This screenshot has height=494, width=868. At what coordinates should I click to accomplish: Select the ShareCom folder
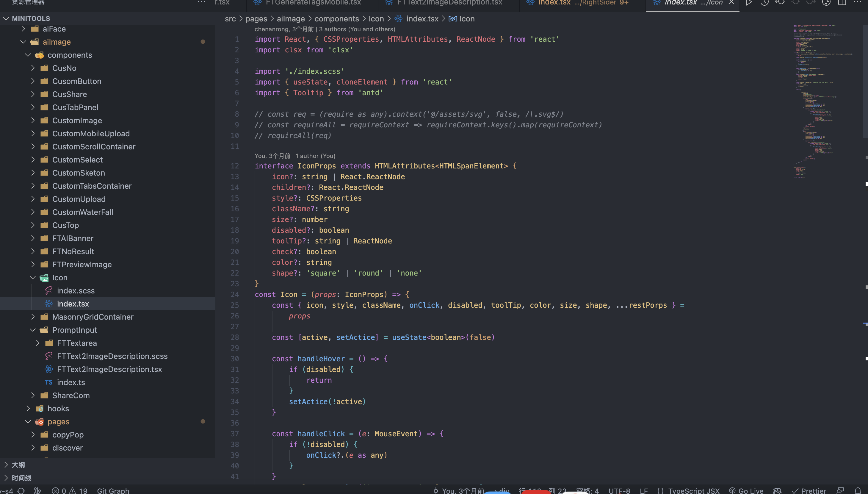tap(107, 395)
